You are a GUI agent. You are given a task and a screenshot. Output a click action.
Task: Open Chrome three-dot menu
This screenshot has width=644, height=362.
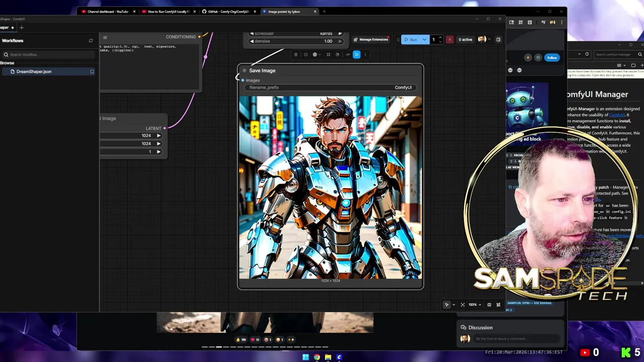click(x=561, y=23)
